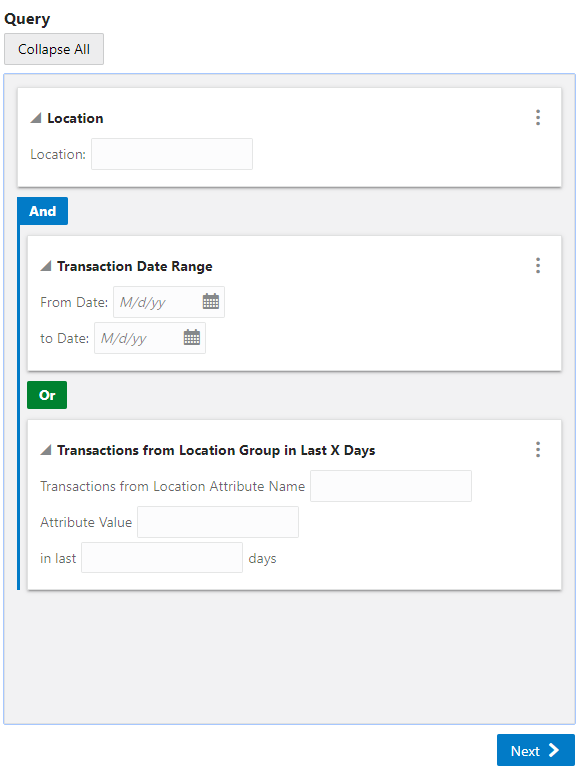Open the From Date calendar picker
Screen dimensions: 585x777
pyautogui.click(x=211, y=301)
